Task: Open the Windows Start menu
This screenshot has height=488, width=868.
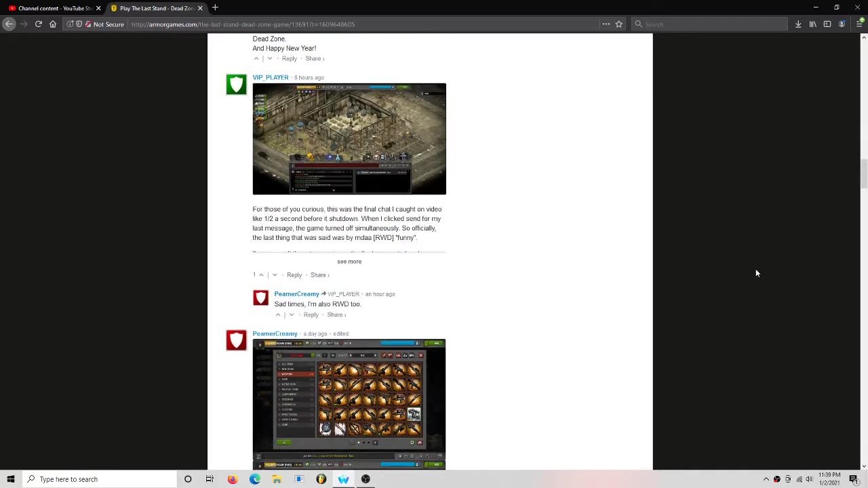Action: click(11, 479)
